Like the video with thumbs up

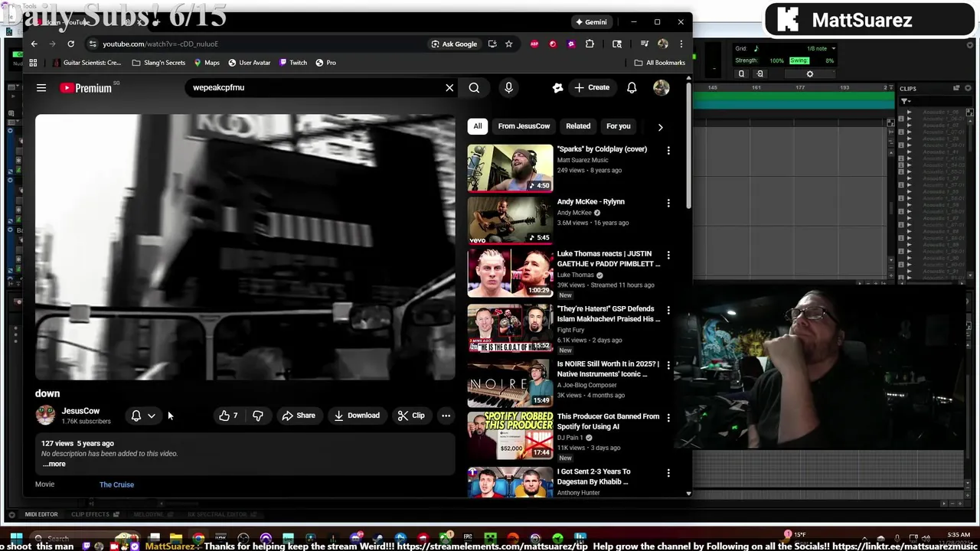pyautogui.click(x=228, y=416)
